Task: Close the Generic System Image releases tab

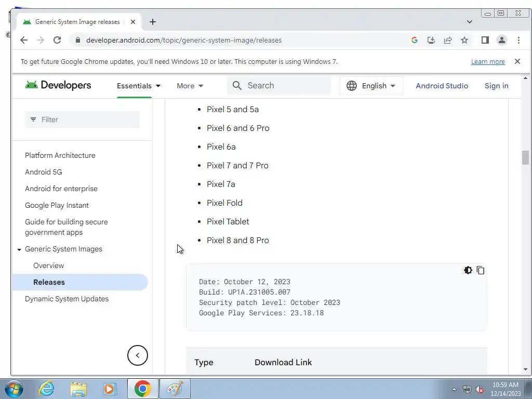Action: [133, 22]
